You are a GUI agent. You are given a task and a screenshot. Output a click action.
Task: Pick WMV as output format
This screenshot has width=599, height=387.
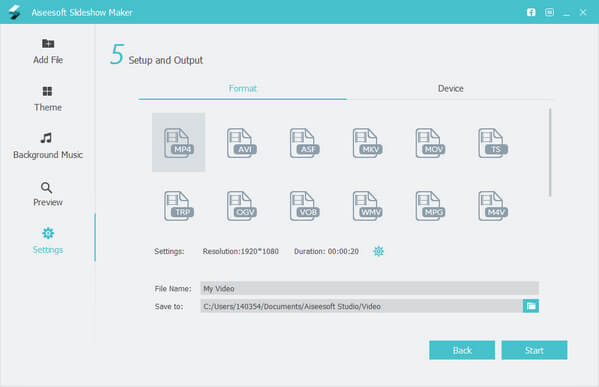367,206
